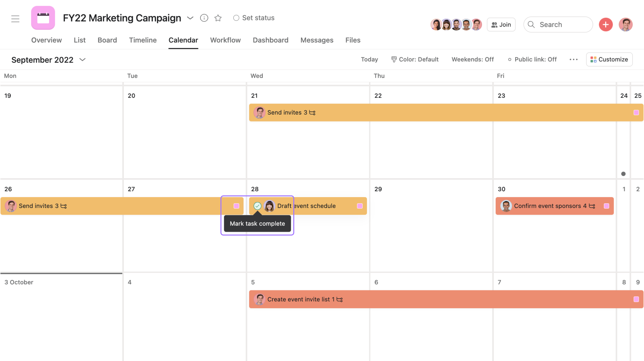Open the sidebar hamburger menu

(15, 19)
